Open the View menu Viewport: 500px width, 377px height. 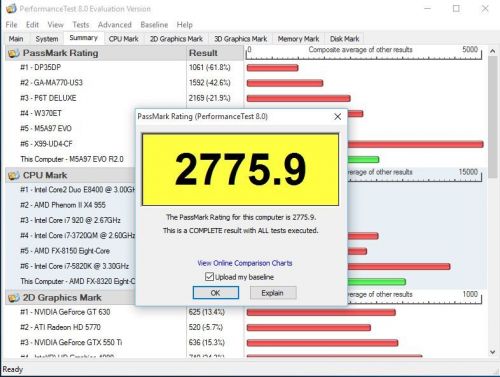(x=55, y=25)
